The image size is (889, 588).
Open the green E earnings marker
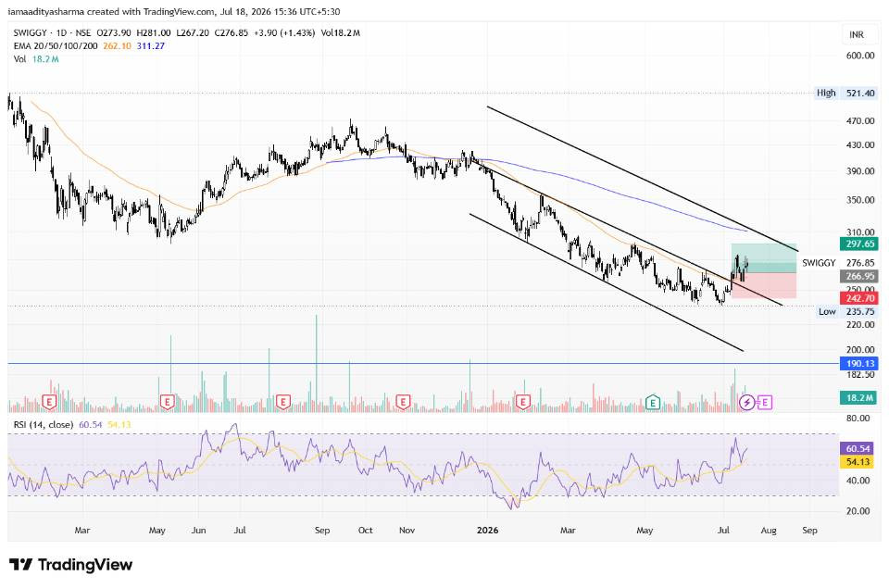pos(653,403)
